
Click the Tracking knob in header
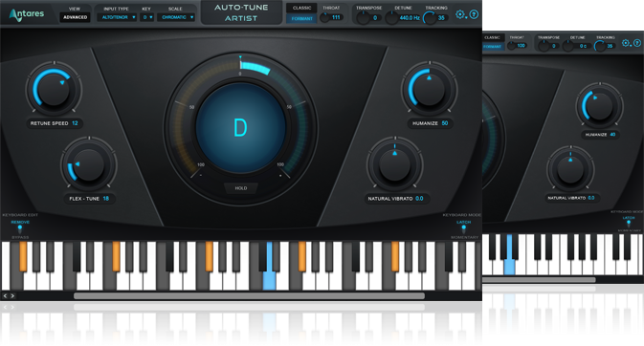click(430, 17)
